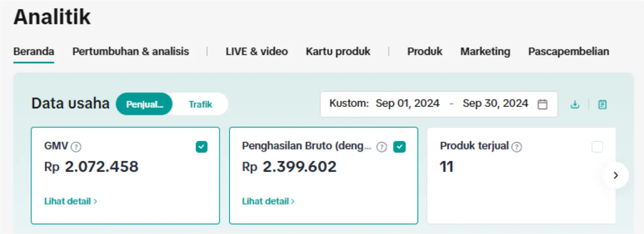This screenshot has width=644, height=234.
Task: Uncheck the GMV metric checkbox
Action: coord(201,147)
